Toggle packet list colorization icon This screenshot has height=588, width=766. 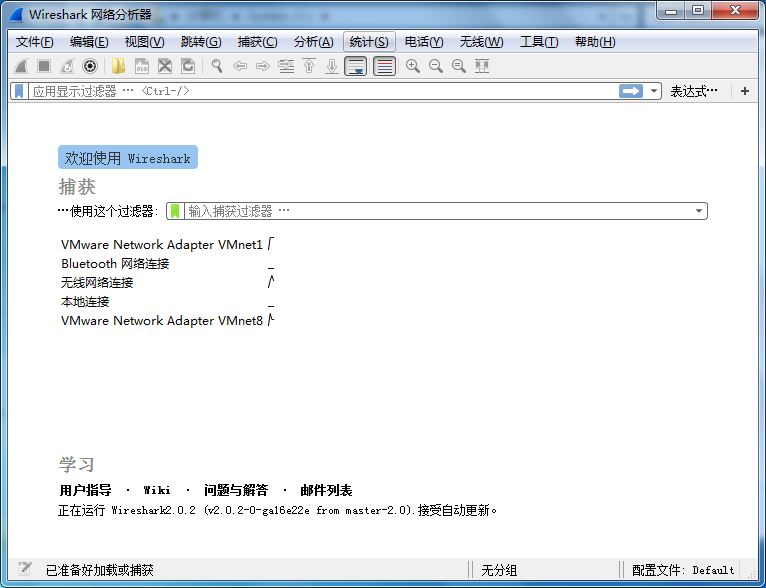384,66
